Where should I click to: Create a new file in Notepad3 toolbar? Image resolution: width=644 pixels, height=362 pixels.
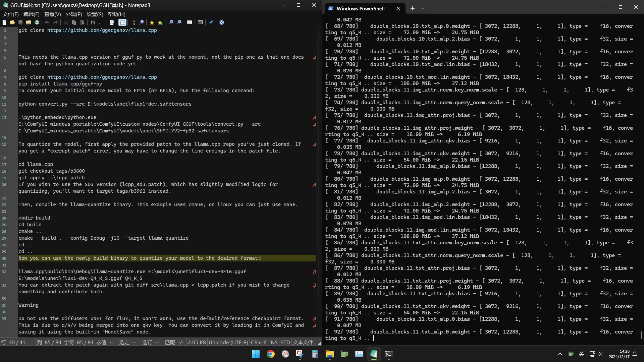click(x=4, y=22)
